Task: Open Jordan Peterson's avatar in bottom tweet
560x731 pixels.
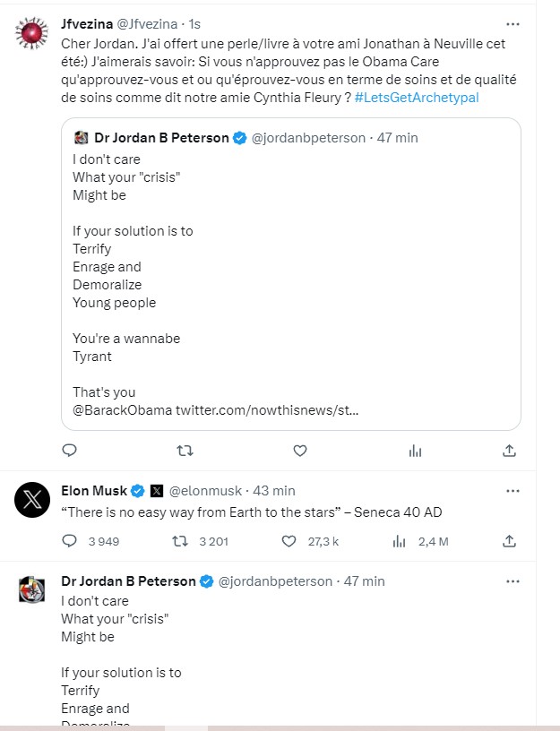Action: [31, 590]
